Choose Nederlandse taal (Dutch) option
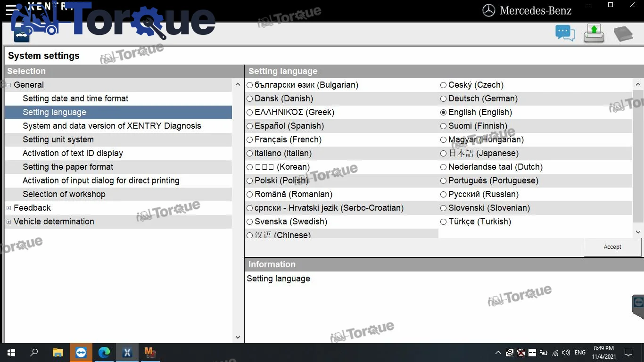 pyautogui.click(x=444, y=167)
